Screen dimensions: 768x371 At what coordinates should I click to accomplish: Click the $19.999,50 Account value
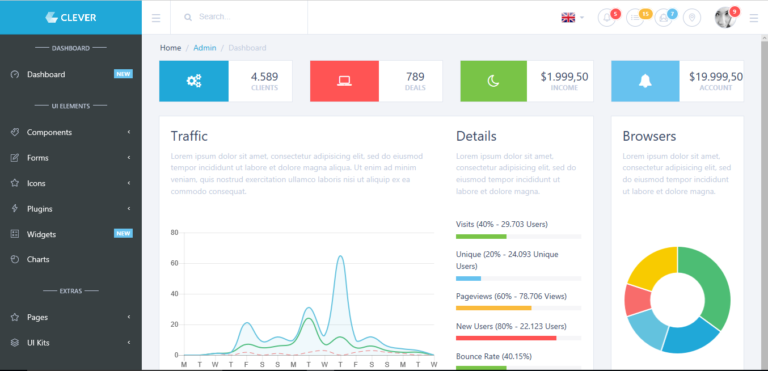coord(716,76)
